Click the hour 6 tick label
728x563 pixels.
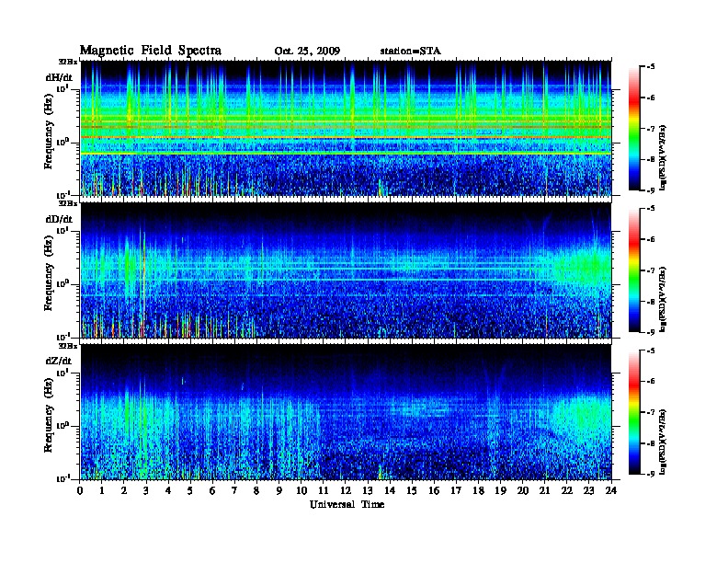pos(212,491)
